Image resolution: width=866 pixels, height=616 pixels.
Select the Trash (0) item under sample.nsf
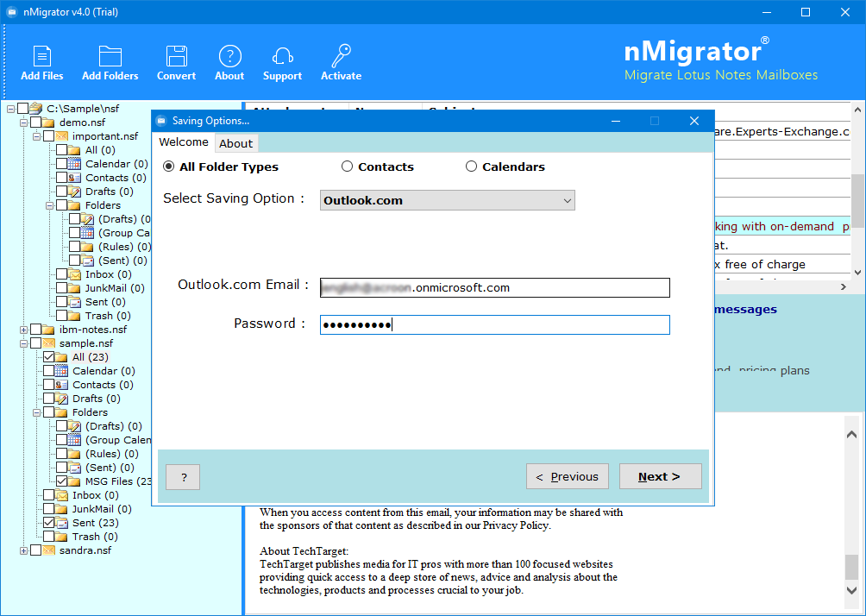coord(95,537)
